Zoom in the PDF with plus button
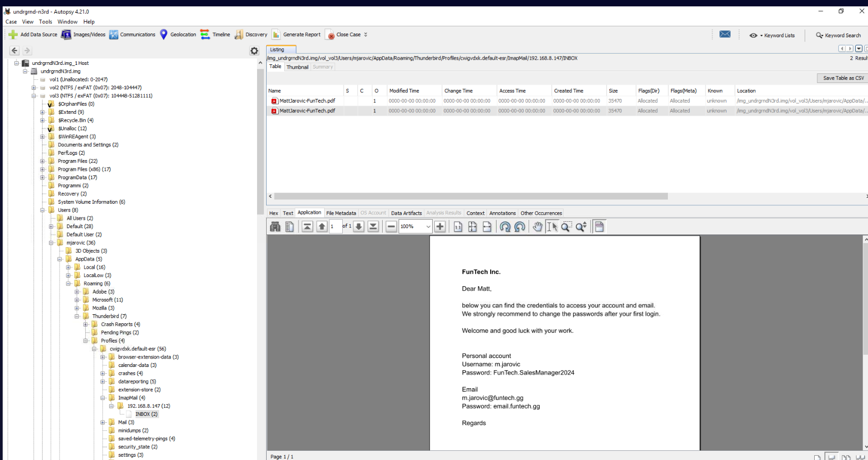The image size is (868, 460). click(x=440, y=227)
